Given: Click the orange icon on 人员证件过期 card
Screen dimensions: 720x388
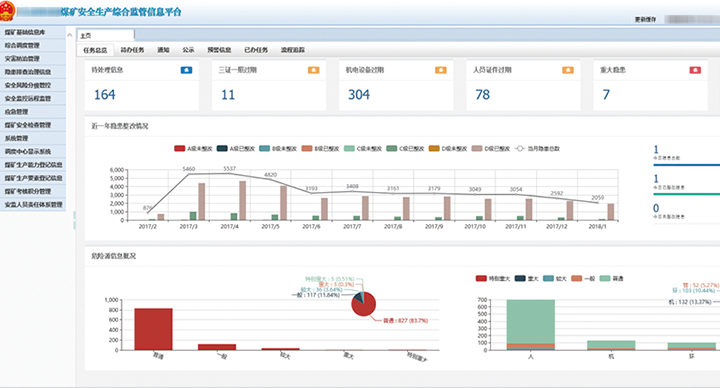Looking at the screenshot, I should coord(568,70).
